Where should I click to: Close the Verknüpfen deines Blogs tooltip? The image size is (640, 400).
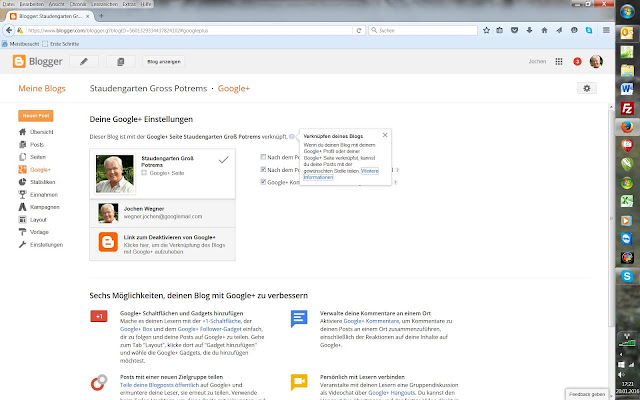[385, 135]
